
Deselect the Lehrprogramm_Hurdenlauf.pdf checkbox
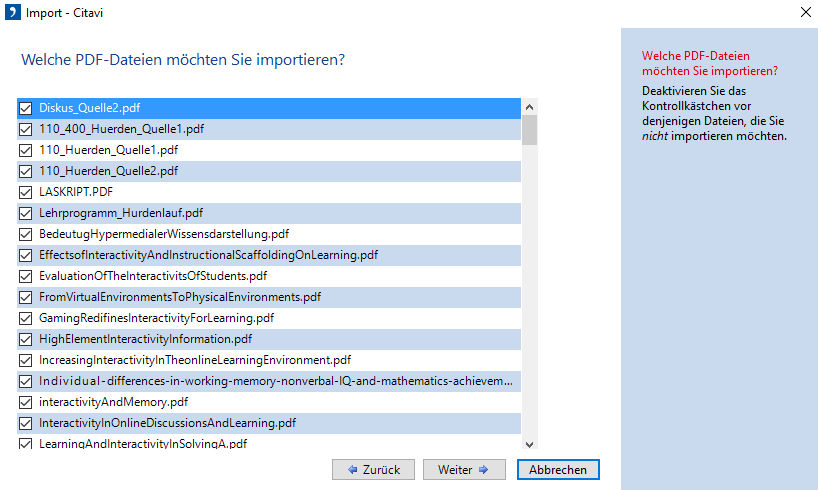tap(26, 213)
